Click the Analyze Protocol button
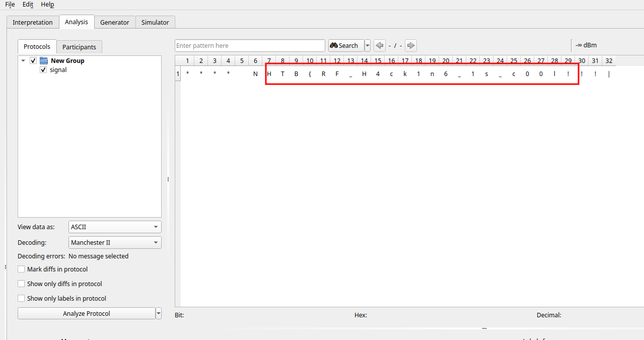 tap(86, 313)
